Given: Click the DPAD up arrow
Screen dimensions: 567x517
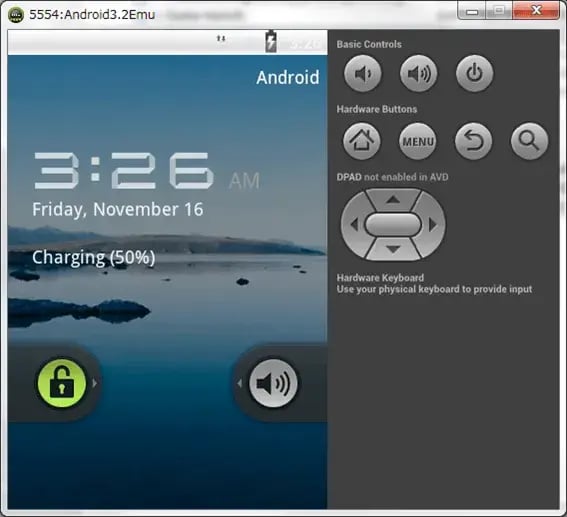Looking at the screenshot, I should pyautogui.click(x=393, y=200).
